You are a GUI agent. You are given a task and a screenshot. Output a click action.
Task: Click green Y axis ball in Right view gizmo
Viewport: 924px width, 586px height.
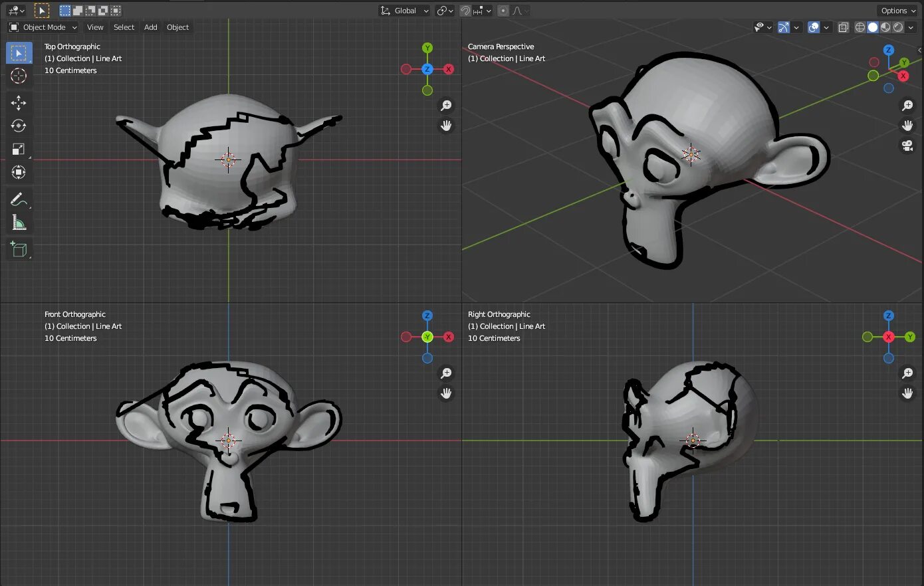pos(910,337)
